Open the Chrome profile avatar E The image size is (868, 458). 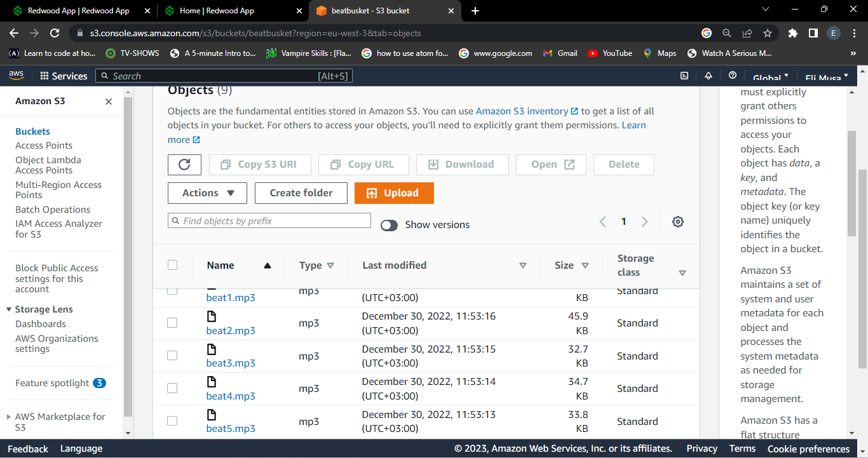click(x=834, y=33)
